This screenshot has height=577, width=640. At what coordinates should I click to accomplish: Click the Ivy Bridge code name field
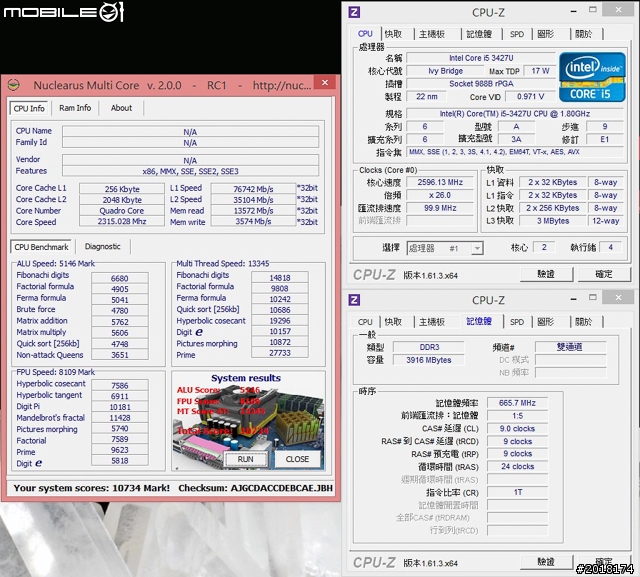[445, 71]
